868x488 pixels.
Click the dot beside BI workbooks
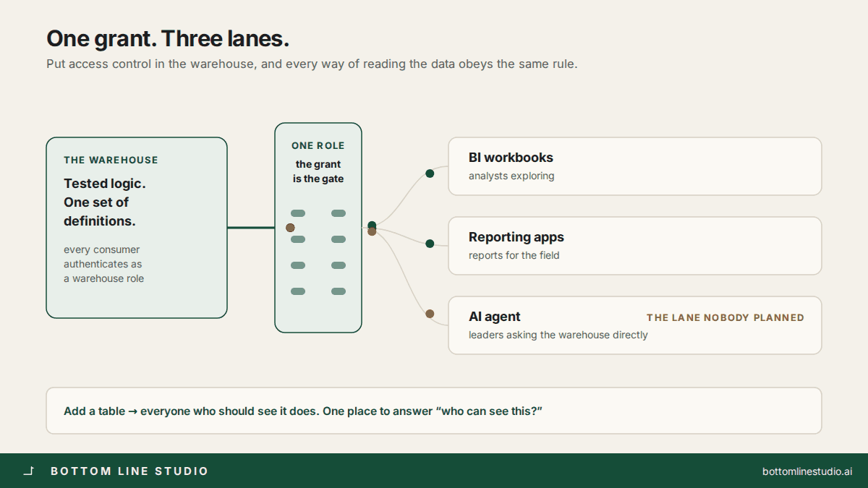430,174
